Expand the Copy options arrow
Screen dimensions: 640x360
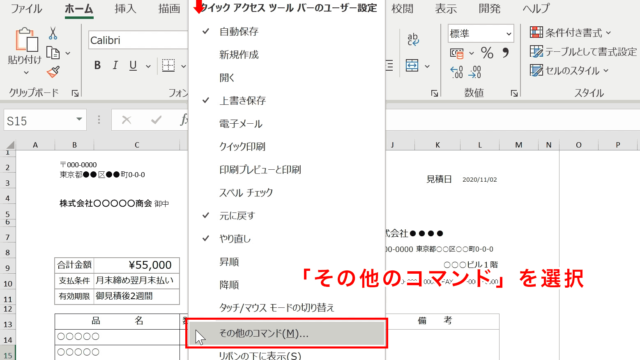pos(68,53)
